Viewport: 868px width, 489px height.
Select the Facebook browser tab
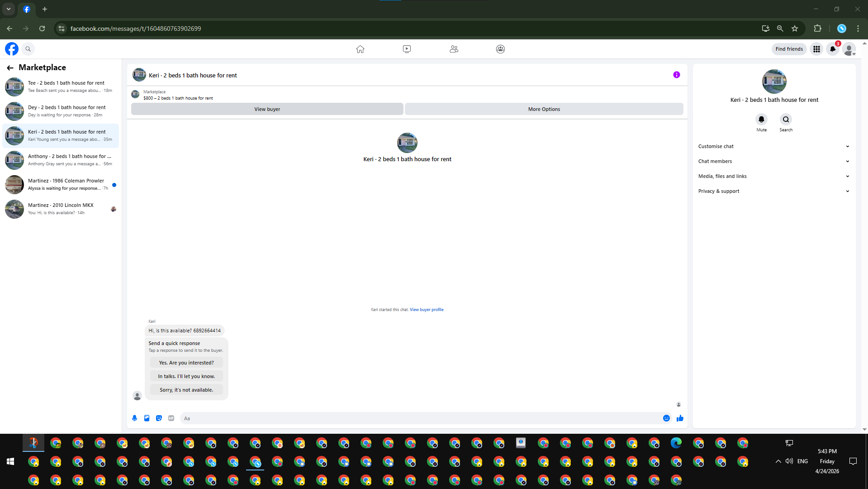[x=27, y=9]
